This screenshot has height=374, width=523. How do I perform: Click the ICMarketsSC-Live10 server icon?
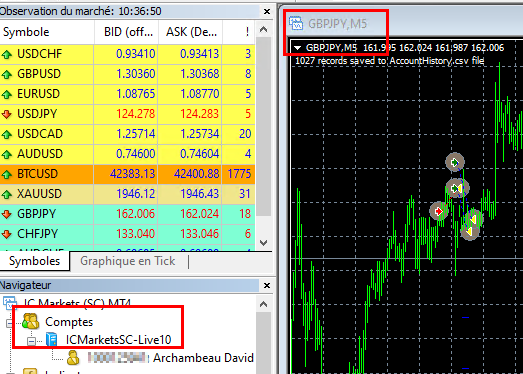pyautogui.click(x=52, y=339)
